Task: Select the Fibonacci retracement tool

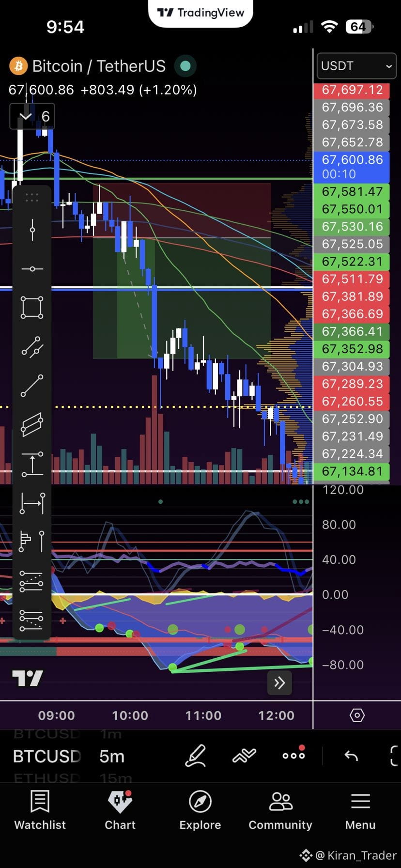Action: point(32,581)
